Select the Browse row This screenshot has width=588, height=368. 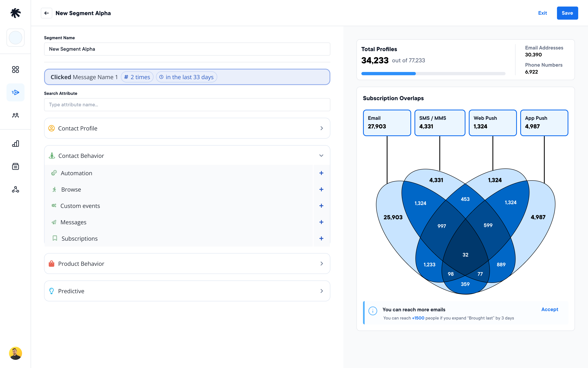pyautogui.click(x=178, y=189)
